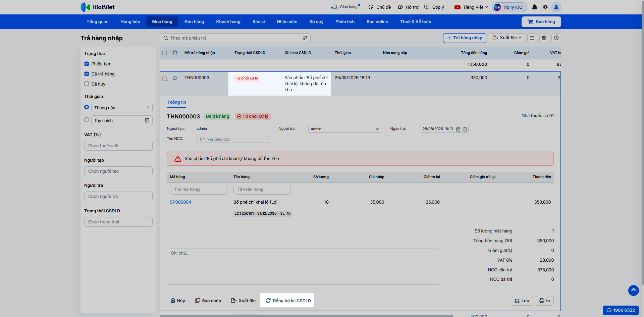Uncheck the Phiếu tạm status checkbox
The width and height of the screenshot is (644, 317).
87,64
